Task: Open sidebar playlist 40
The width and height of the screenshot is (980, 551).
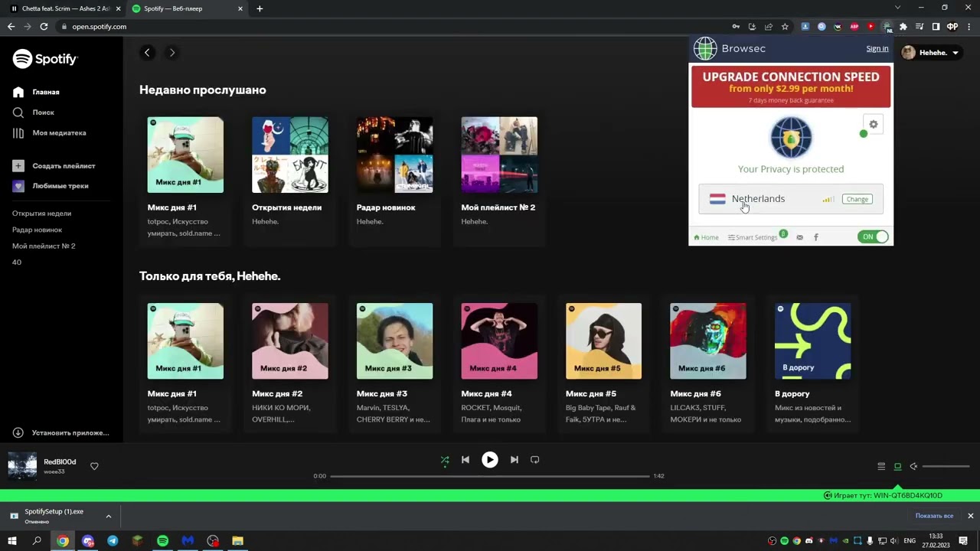Action: 17,262
